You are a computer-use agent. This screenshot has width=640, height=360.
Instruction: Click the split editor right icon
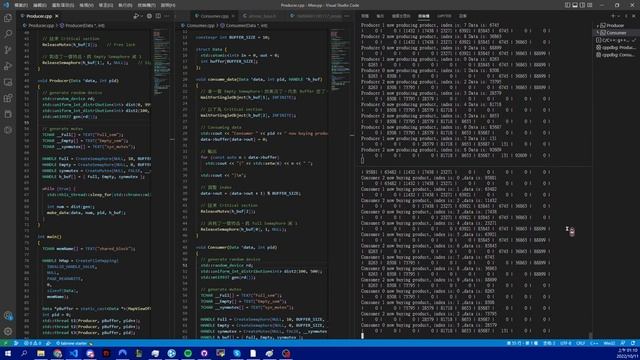tap(158, 16)
